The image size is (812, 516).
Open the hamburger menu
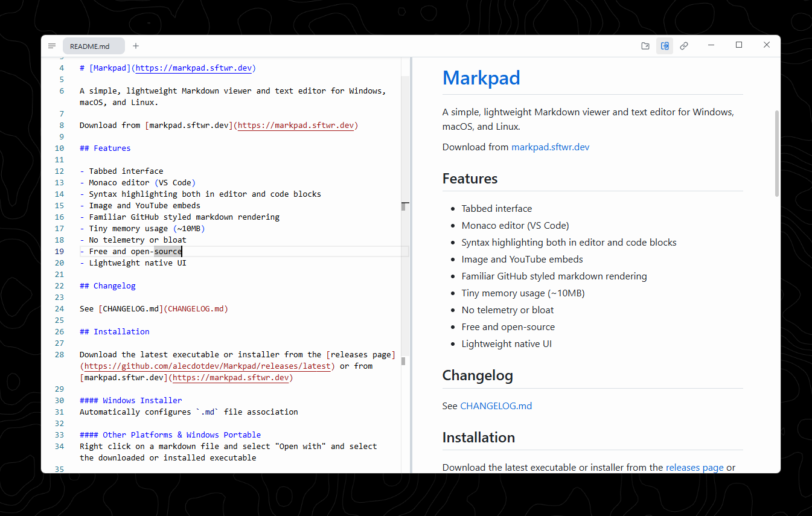click(52, 45)
